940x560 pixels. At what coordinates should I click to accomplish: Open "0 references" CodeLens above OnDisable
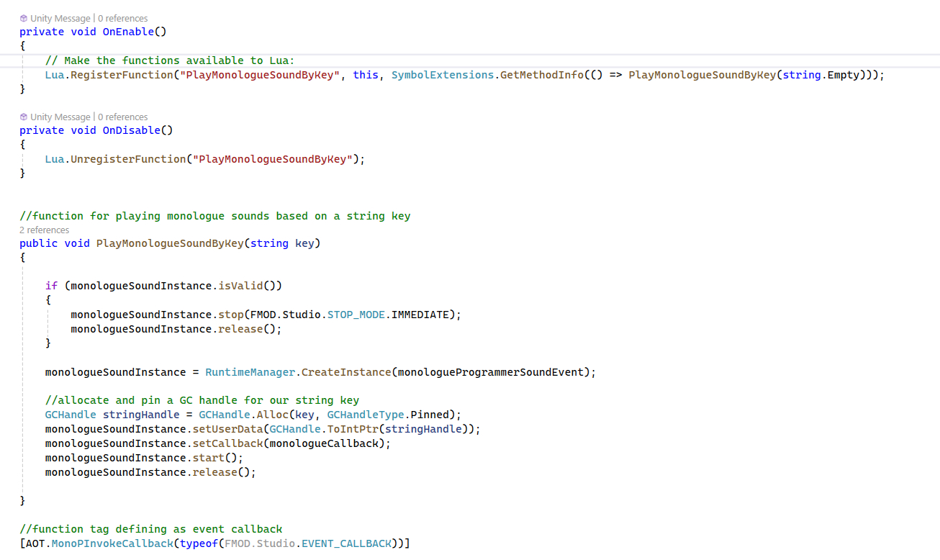tap(122, 117)
